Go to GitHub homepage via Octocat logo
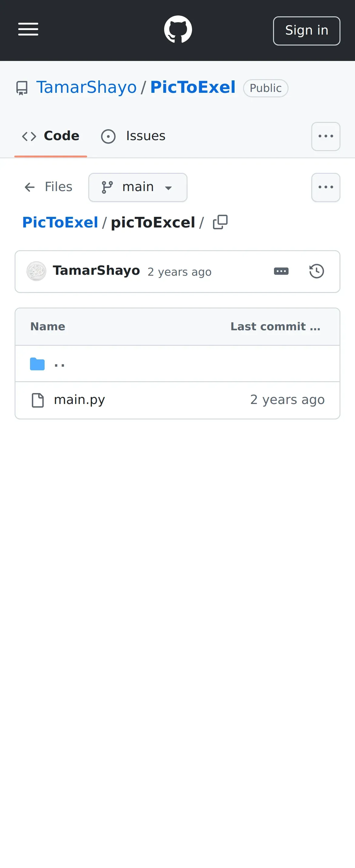Viewport: 355px width, 868px height. pos(178,29)
